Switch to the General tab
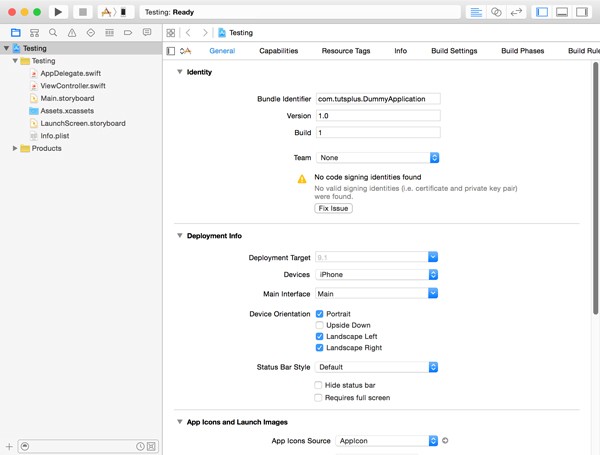Image resolution: width=600 pixels, height=455 pixels. coord(222,51)
